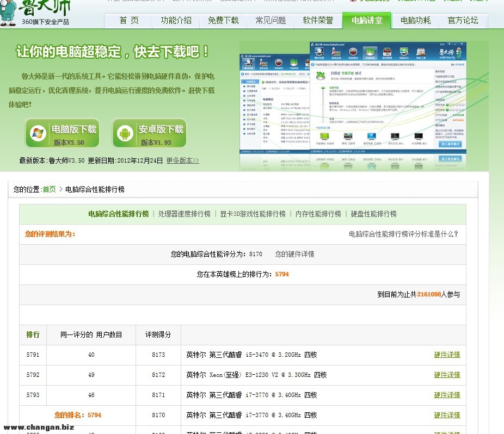Open the 您的硬件详情 link

[294, 254]
